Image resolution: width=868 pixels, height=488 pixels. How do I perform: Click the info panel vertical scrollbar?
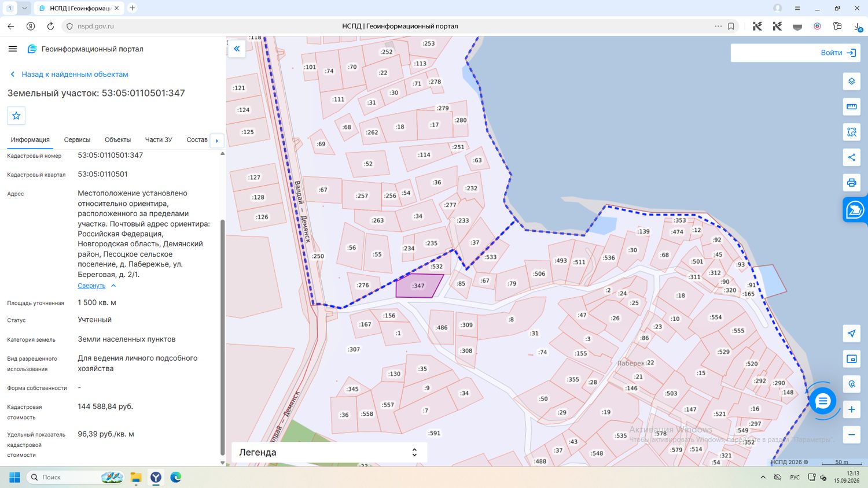223,338
